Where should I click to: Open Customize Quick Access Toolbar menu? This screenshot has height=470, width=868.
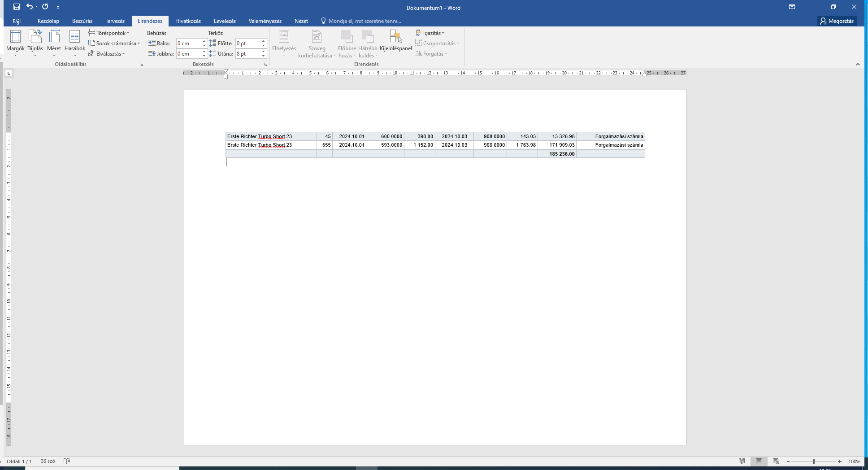click(x=58, y=7)
